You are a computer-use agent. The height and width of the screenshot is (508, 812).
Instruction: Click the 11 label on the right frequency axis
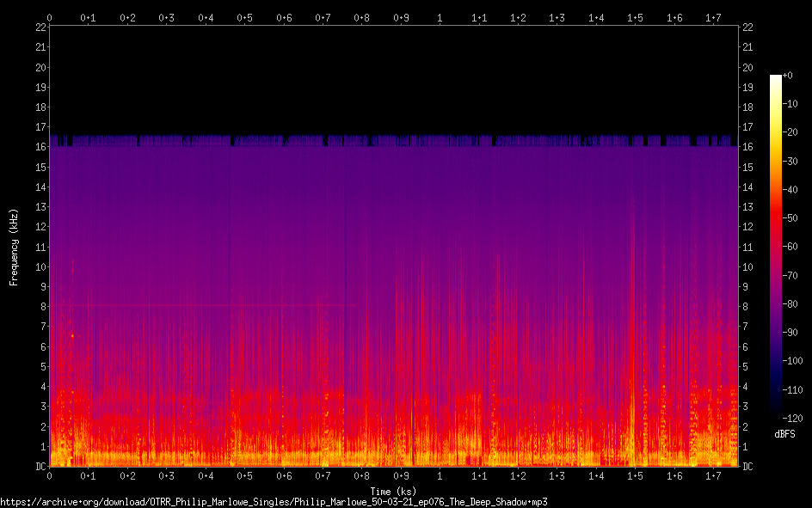[x=748, y=247]
